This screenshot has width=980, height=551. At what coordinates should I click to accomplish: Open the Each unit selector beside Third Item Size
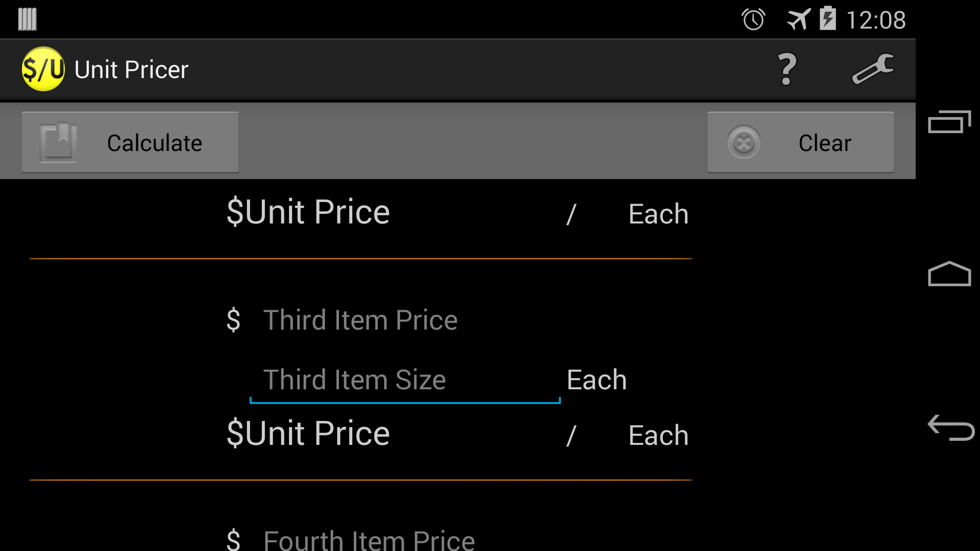tap(596, 379)
